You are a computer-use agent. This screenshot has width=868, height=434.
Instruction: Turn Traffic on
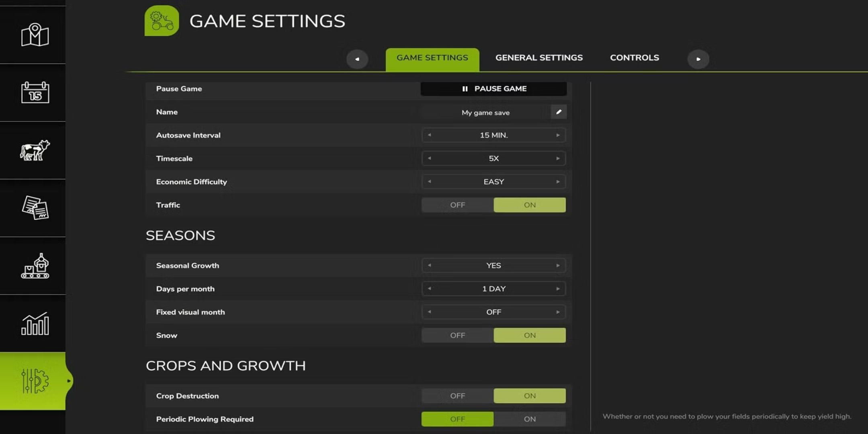coord(530,205)
